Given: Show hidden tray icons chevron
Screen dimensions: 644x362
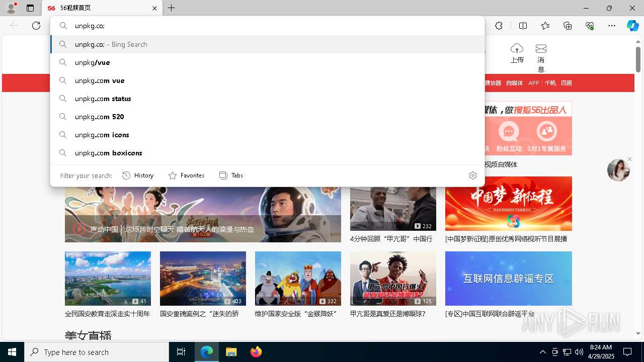Looking at the screenshot, I should [542, 352].
